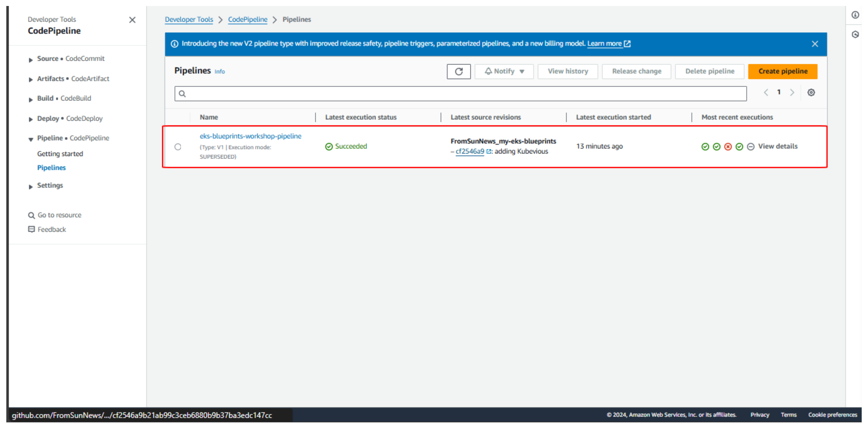Click the top-right info panel icon
868x429 pixels.
coord(855,15)
